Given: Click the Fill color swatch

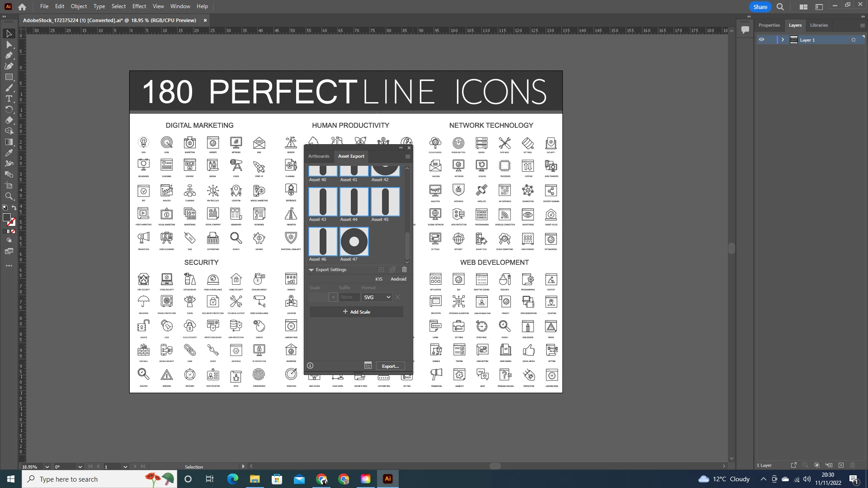Looking at the screenshot, I should [6, 218].
